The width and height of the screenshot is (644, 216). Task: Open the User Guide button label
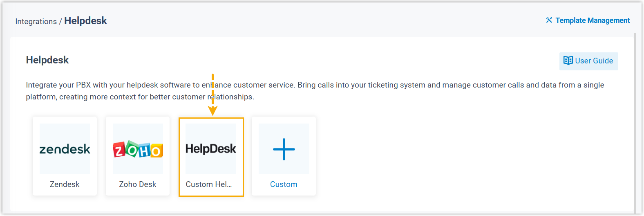pos(594,61)
